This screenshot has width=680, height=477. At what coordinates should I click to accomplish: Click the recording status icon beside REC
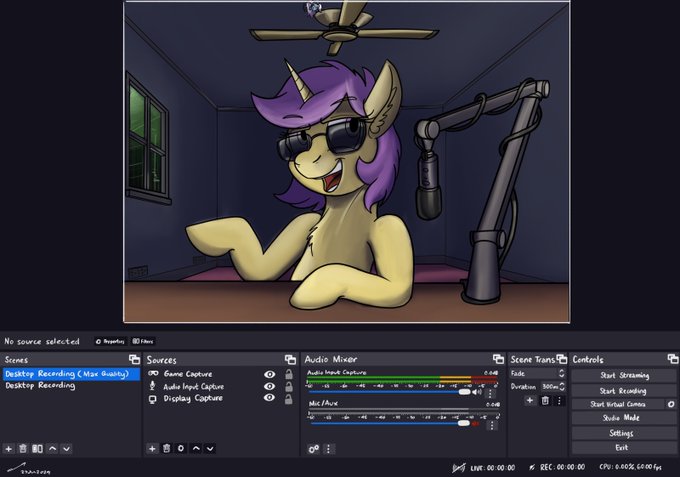point(532,467)
